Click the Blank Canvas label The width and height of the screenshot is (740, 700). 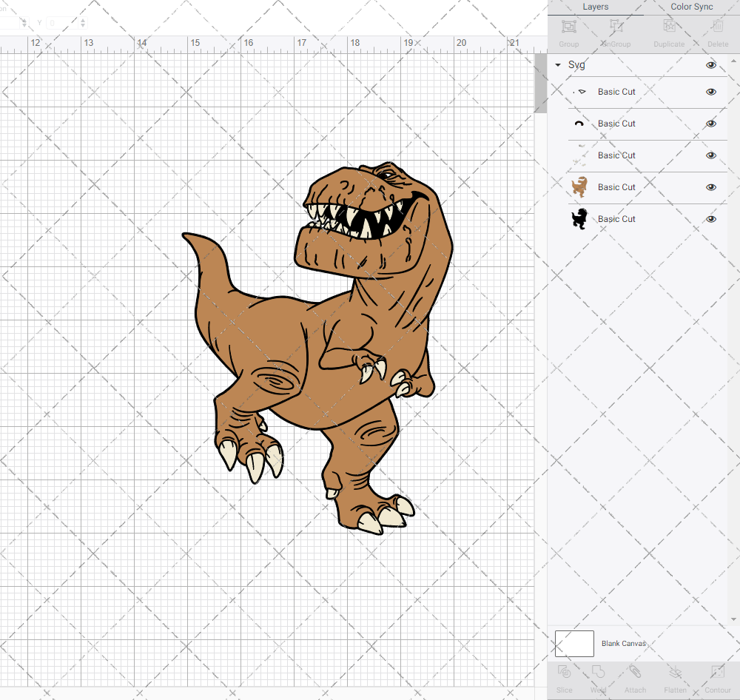(623, 643)
